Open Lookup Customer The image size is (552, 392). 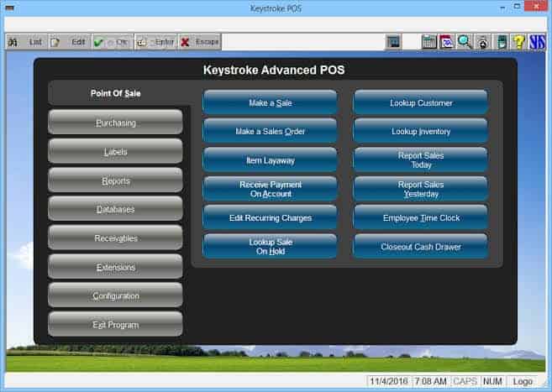click(421, 102)
